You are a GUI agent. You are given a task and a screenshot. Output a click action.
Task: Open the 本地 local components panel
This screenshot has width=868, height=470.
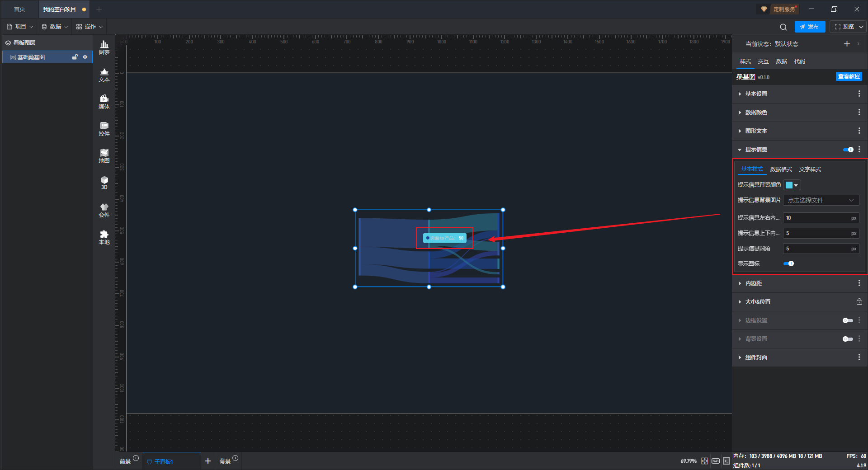[x=104, y=237]
